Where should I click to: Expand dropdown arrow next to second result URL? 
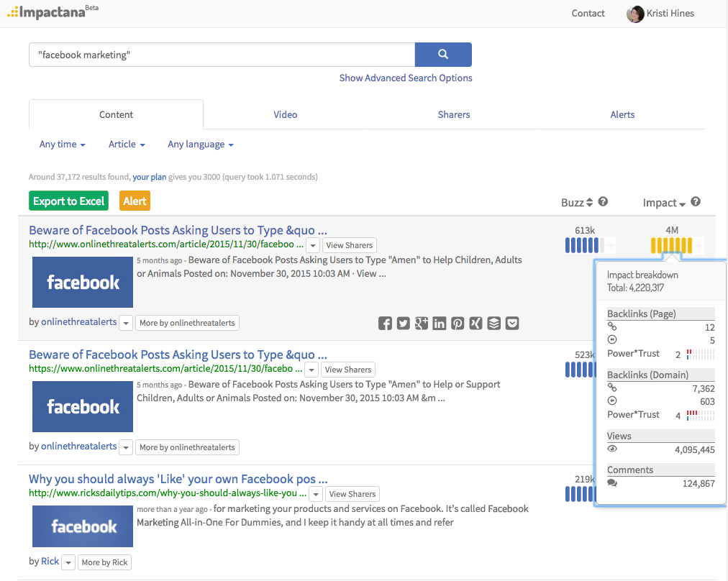point(311,370)
